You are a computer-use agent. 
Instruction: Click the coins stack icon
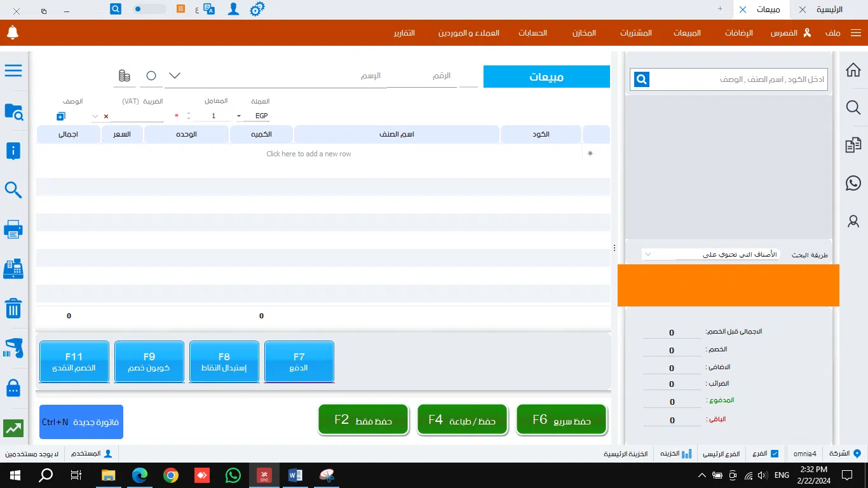coord(125,76)
